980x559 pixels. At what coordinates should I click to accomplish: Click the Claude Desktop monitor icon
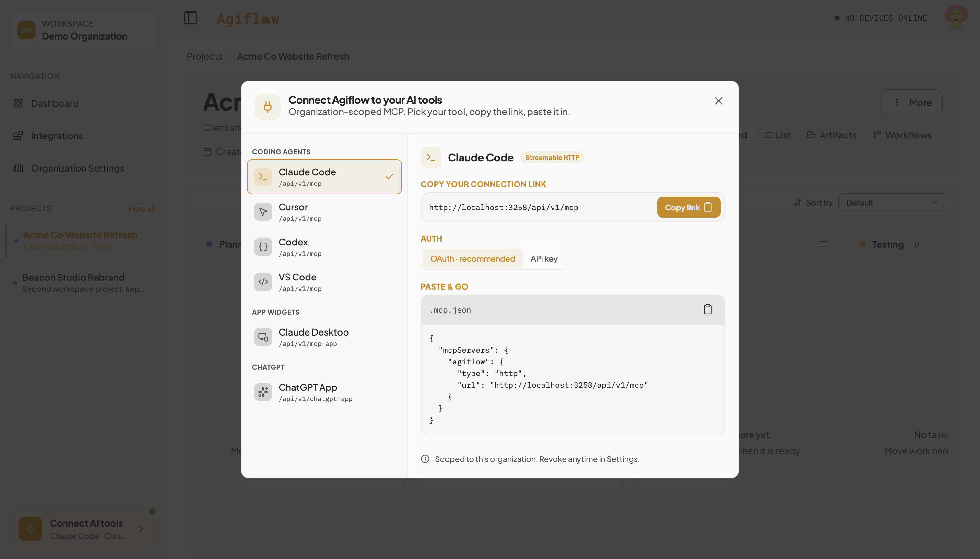tap(263, 337)
